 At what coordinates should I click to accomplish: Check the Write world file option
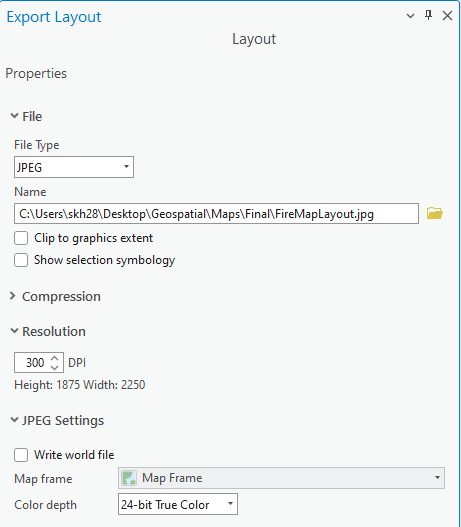21,455
